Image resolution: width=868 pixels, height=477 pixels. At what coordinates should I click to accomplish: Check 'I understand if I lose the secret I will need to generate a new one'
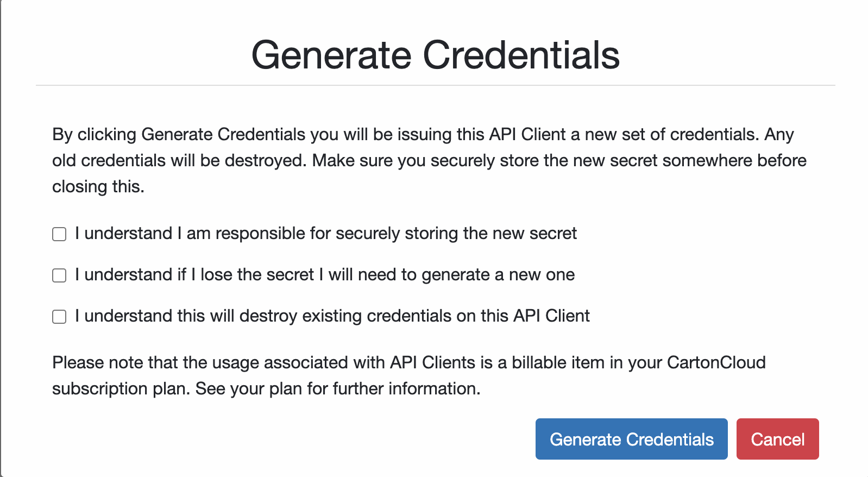click(58, 275)
